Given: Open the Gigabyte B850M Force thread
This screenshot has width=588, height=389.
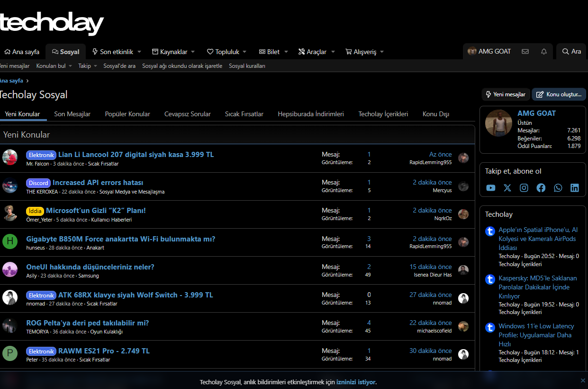Looking at the screenshot, I should point(121,239).
